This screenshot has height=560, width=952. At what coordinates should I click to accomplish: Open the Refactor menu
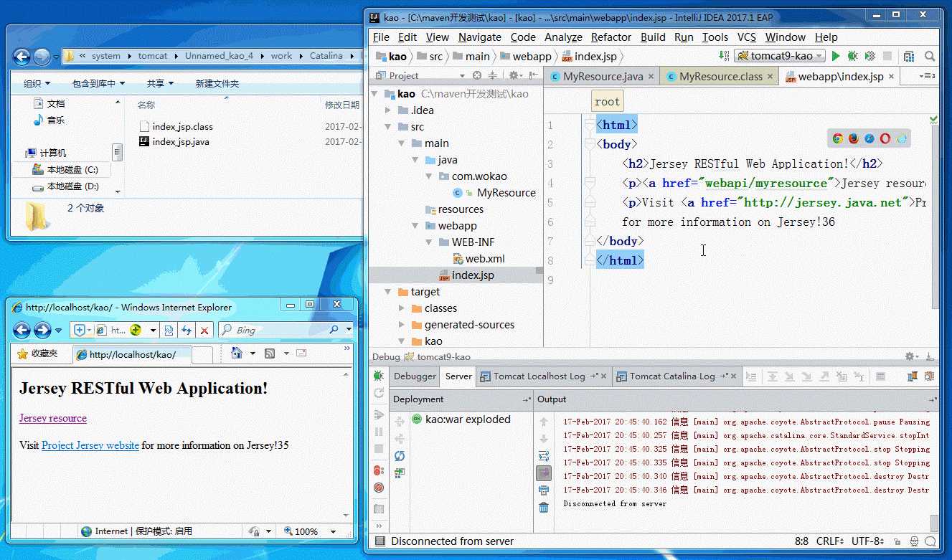coord(611,37)
